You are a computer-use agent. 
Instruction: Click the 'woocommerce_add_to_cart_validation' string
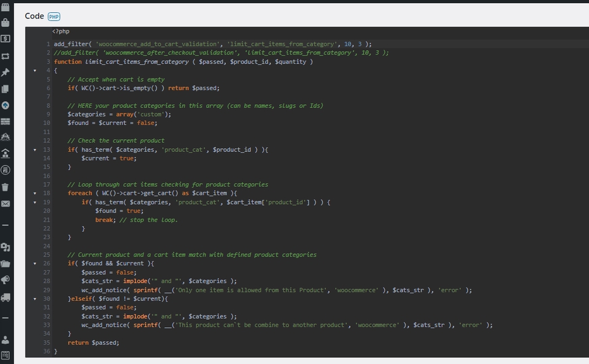click(158, 44)
